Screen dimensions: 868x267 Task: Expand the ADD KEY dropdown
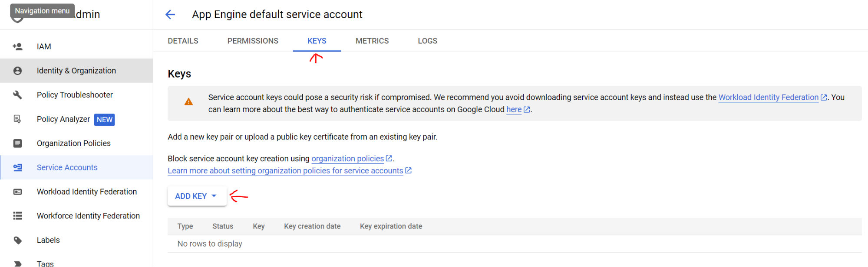pos(197,196)
